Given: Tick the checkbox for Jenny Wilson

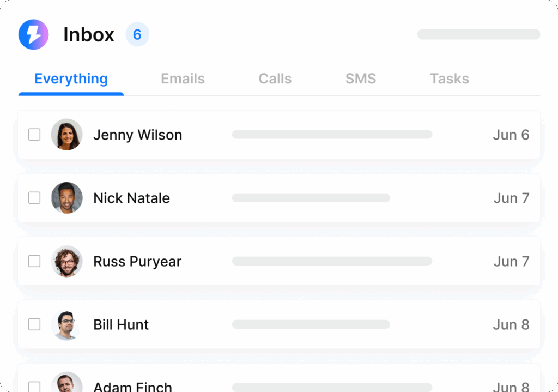Looking at the screenshot, I should point(34,135).
